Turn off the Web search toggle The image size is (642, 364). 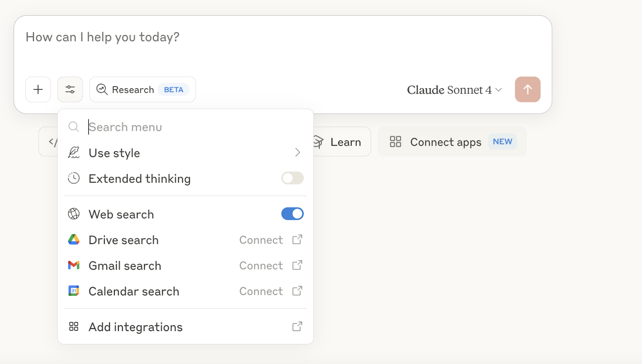[292, 214]
